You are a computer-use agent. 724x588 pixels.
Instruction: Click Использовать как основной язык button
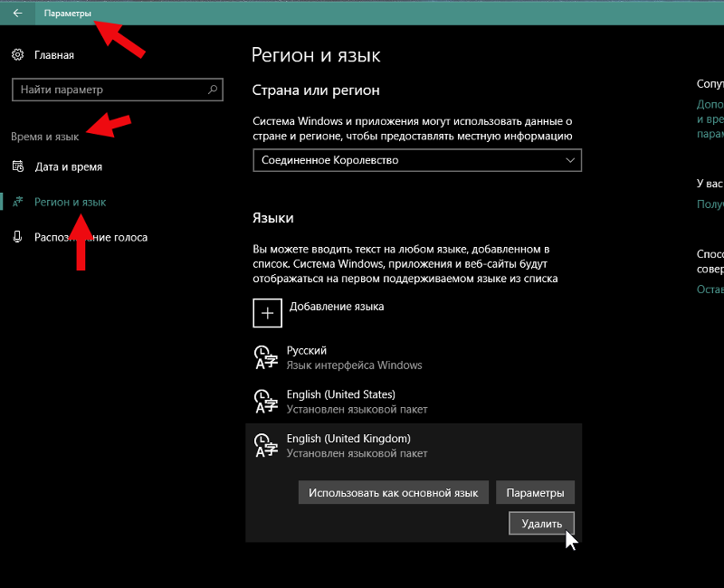pyautogui.click(x=394, y=492)
